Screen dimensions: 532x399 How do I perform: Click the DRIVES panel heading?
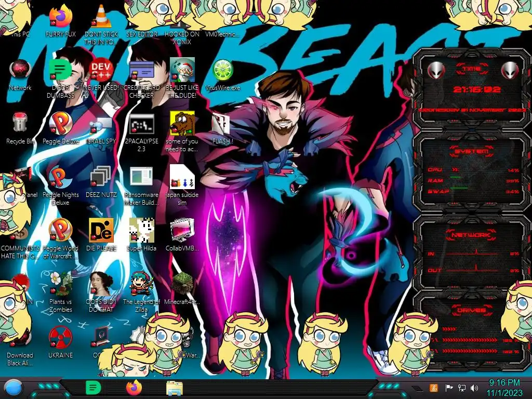pos(472,310)
